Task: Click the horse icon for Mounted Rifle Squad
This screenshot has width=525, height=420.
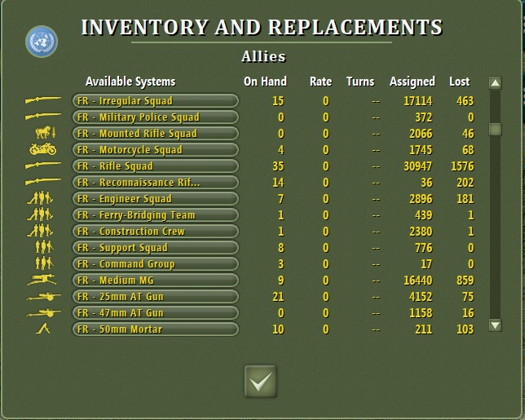Action: pyautogui.click(x=45, y=132)
